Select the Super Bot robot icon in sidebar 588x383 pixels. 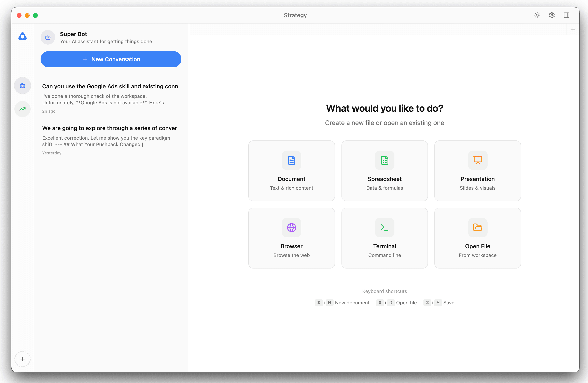click(23, 85)
